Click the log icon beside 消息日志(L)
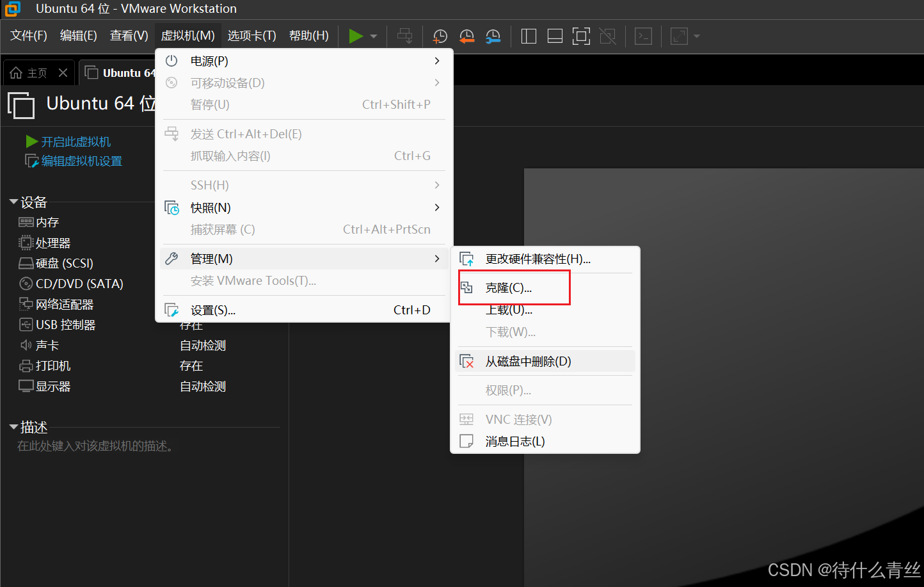 [x=467, y=442]
